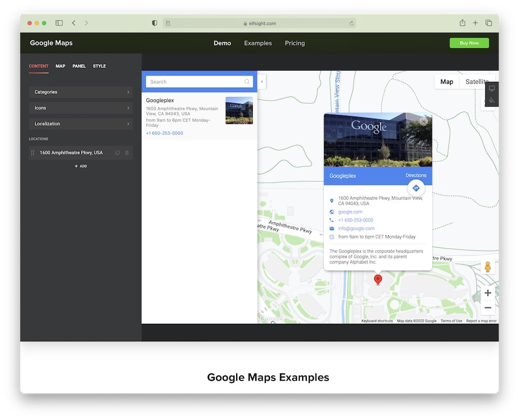Select the Satellite view type button
This screenshot has width=519, height=420.
[477, 82]
